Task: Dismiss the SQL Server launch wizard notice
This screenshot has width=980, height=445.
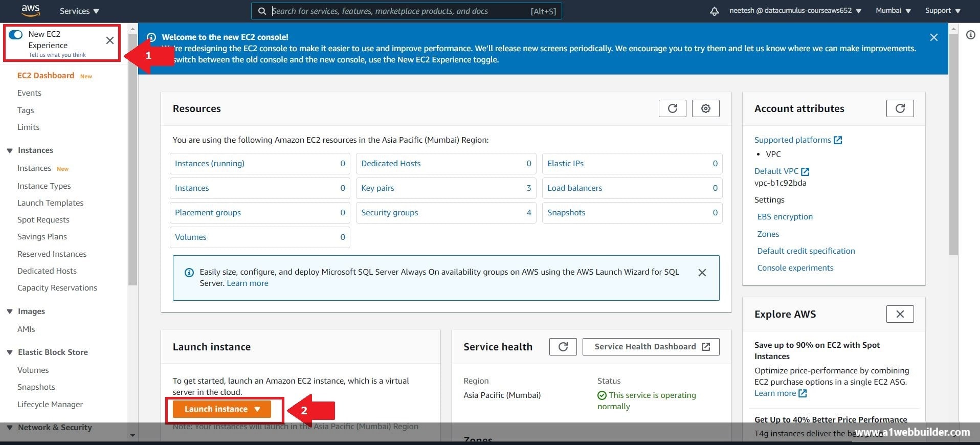Action: pos(702,273)
